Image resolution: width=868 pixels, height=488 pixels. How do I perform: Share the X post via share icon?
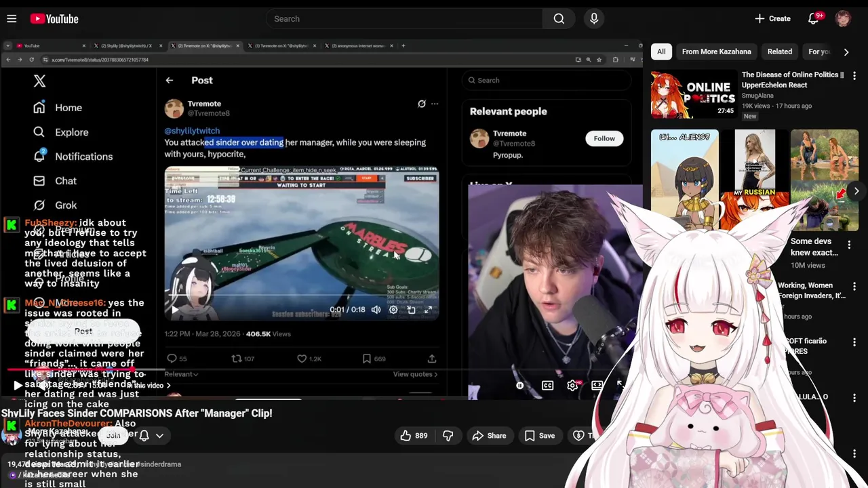pyautogui.click(x=432, y=359)
